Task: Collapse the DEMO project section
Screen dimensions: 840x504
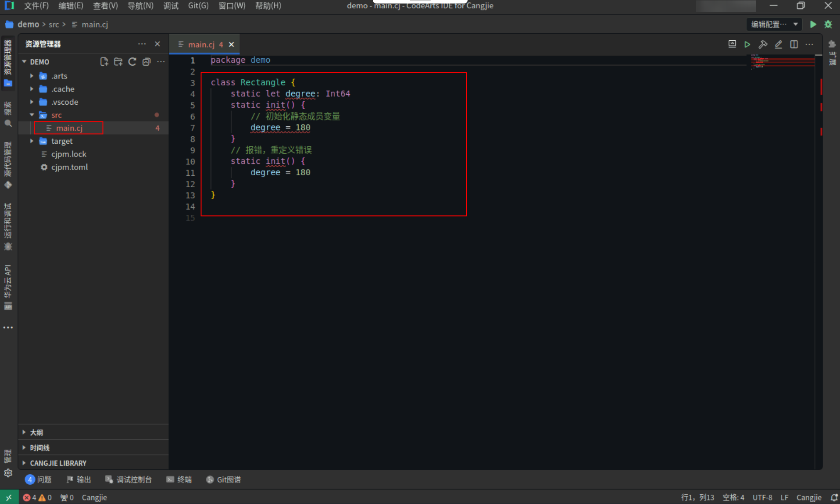Action: [24, 62]
